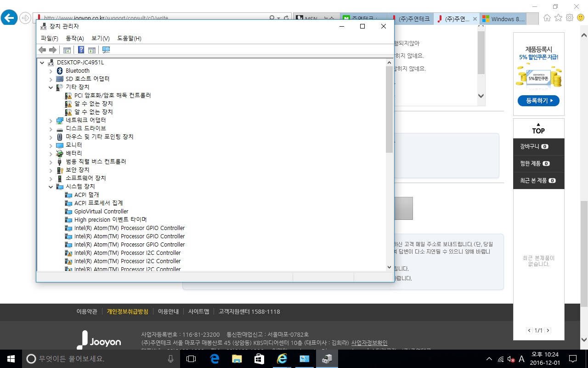Open the address bar search dropdown arrow

pos(279,18)
